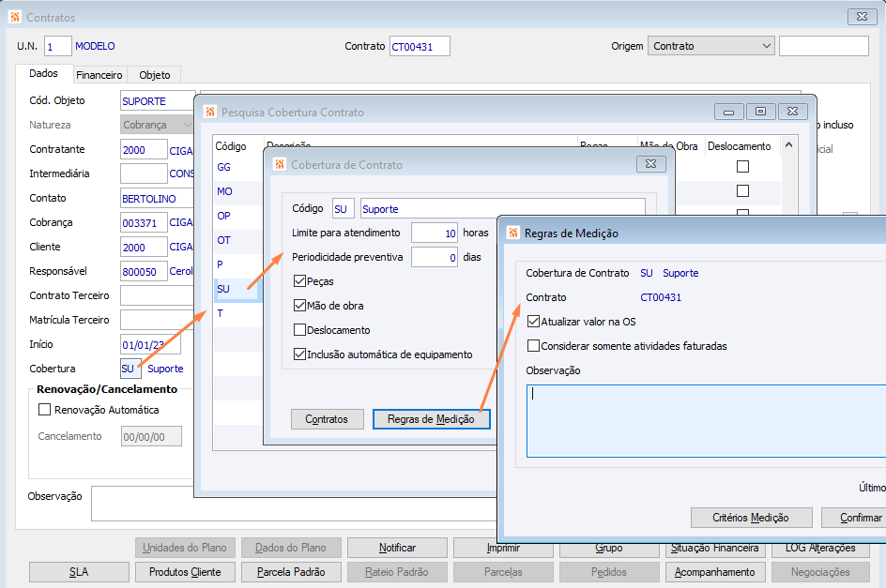
Task: Click the Notificar button
Action: click(397, 548)
